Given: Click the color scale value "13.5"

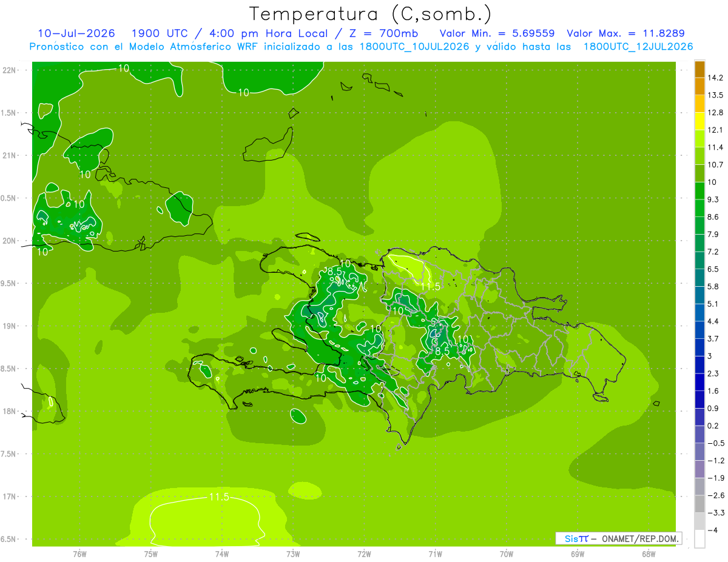Looking at the screenshot, I should 716,95.
